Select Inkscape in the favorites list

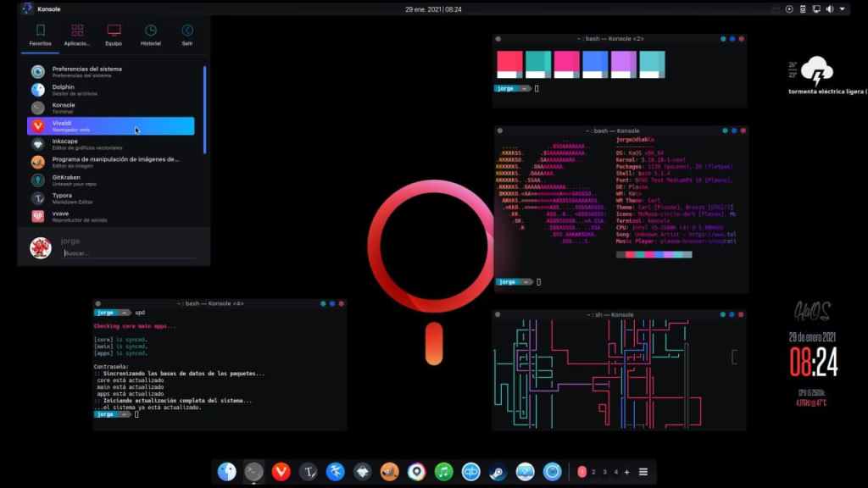pos(110,144)
